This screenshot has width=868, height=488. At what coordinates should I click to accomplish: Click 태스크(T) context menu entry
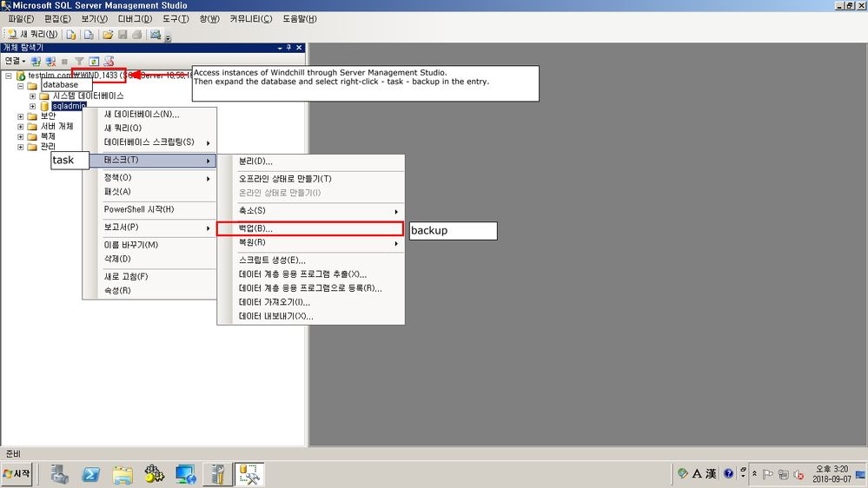(149, 160)
